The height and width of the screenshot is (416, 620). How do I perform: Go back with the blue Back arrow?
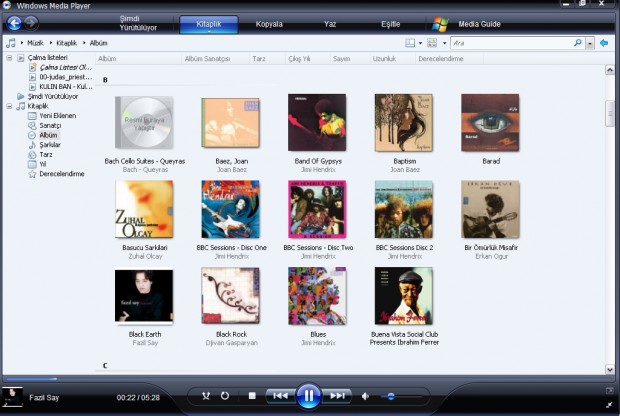pos(14,23)
